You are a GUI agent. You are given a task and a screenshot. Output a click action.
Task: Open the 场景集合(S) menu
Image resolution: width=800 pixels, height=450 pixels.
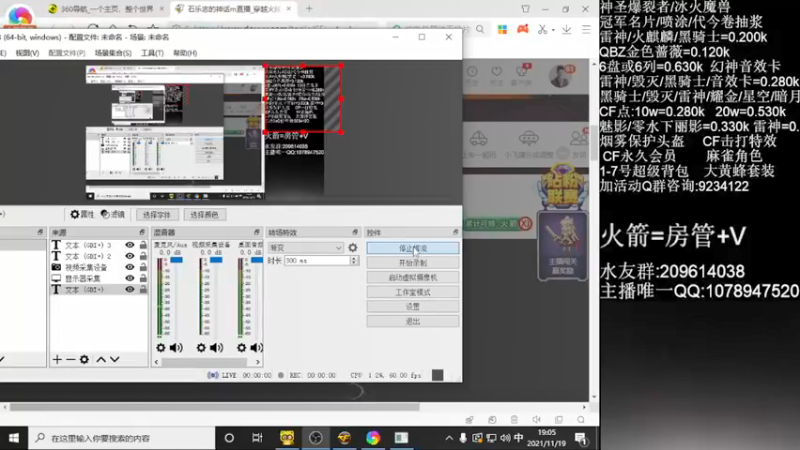(x=113, y=53)
